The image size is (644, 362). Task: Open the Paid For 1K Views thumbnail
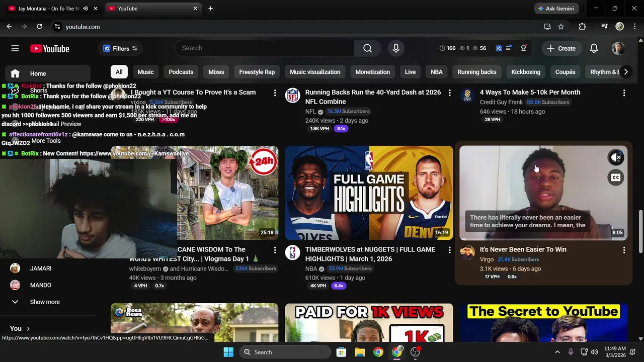click(369, 322)
